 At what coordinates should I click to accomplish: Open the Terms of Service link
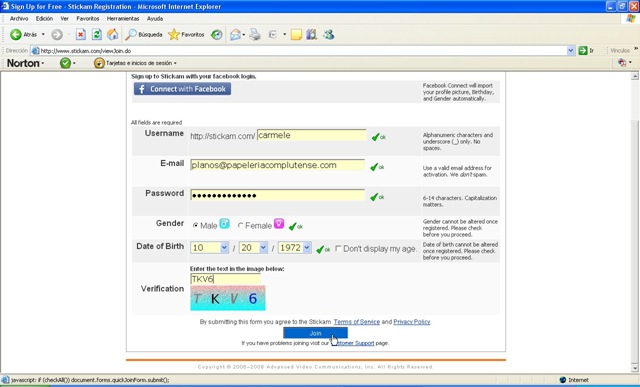[x=357, y=322]
